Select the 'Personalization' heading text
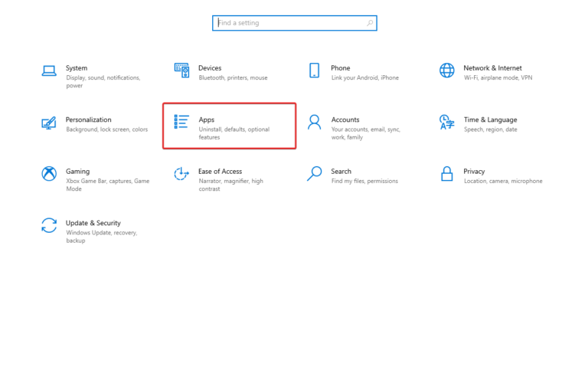This screenshot has height=367, width=588. point(88,120)
